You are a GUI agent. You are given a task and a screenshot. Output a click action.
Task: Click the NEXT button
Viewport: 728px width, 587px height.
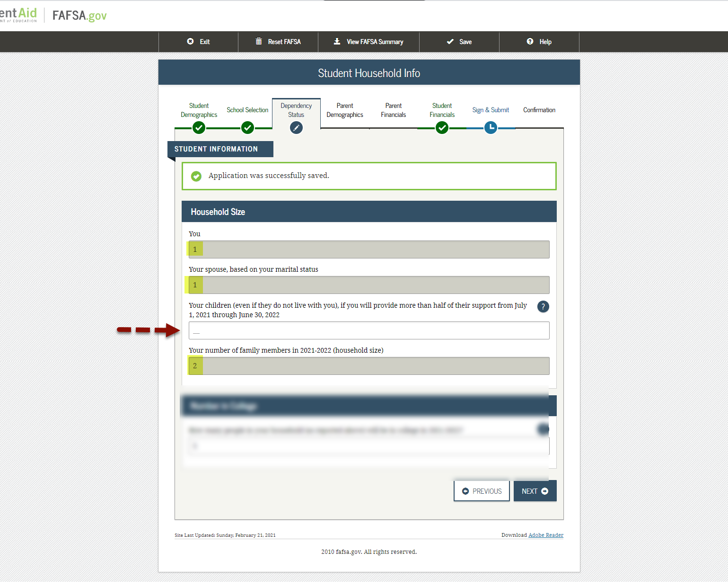click(535, 491)
